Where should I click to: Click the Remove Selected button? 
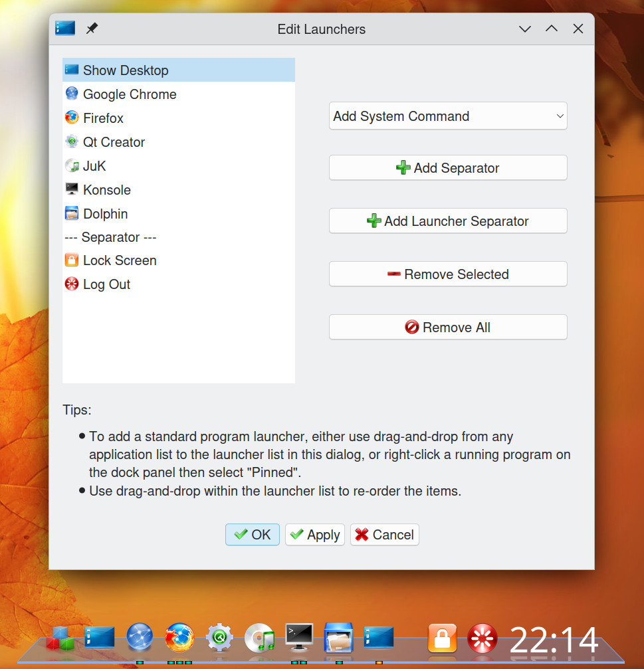(448, 274)
